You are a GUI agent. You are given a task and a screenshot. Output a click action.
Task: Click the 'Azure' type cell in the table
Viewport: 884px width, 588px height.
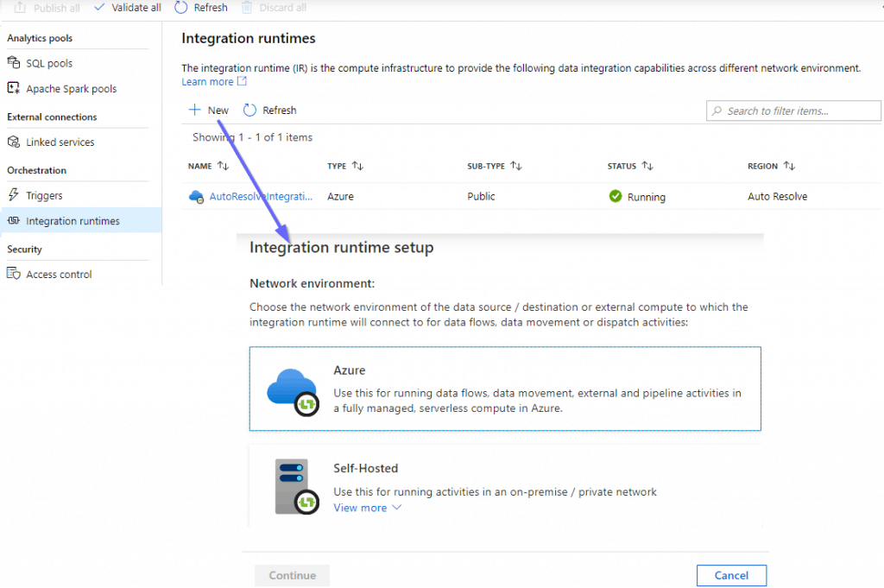click(x=340, y=196)
